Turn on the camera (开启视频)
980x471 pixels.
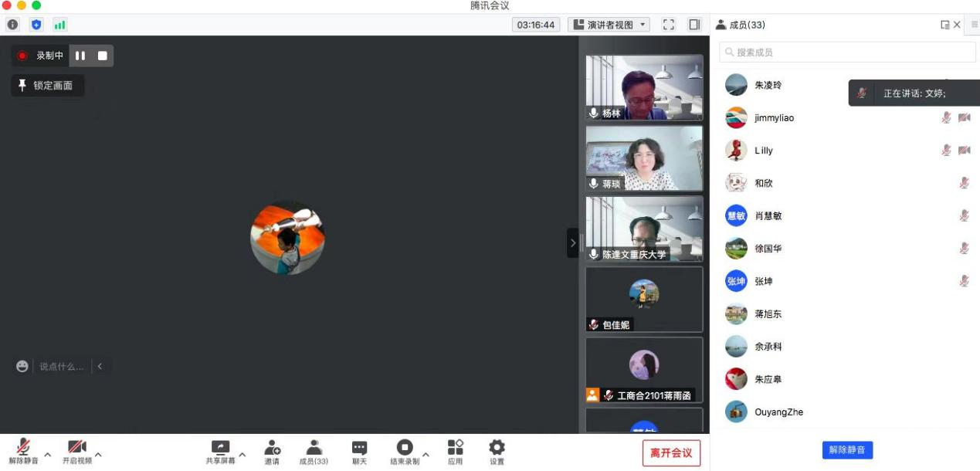pyautogui.click(x=76, y=452)
